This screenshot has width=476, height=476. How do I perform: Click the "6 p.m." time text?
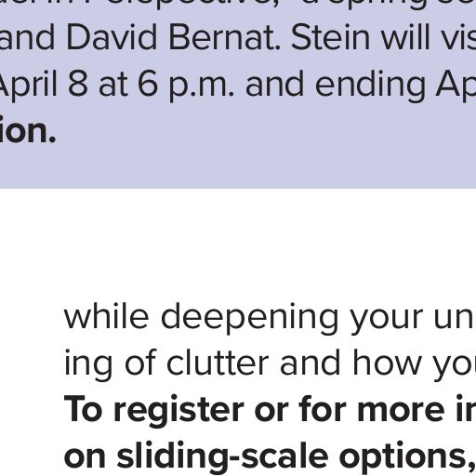pos(186,86)
